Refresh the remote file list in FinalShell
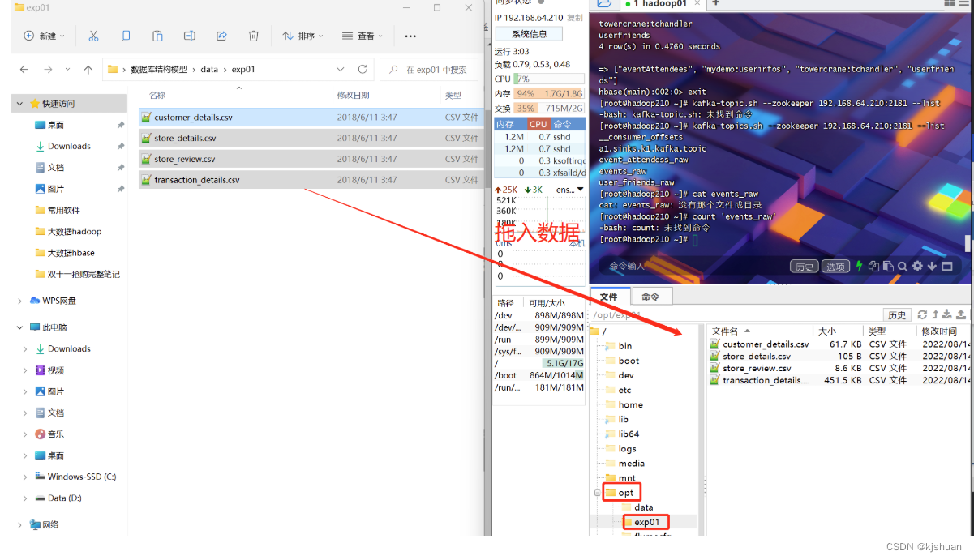This screenshot has height=560, width=974. 922,314
